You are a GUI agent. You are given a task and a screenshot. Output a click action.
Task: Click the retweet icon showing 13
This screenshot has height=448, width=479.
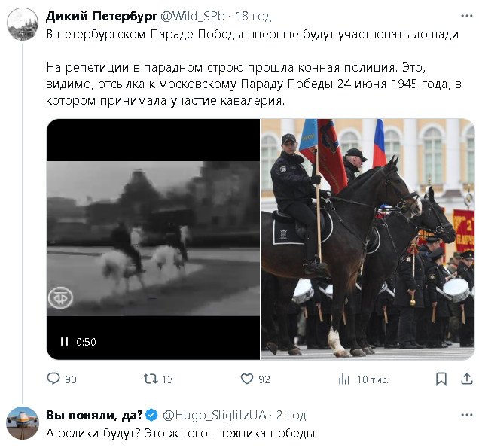(x=151, y=379)
